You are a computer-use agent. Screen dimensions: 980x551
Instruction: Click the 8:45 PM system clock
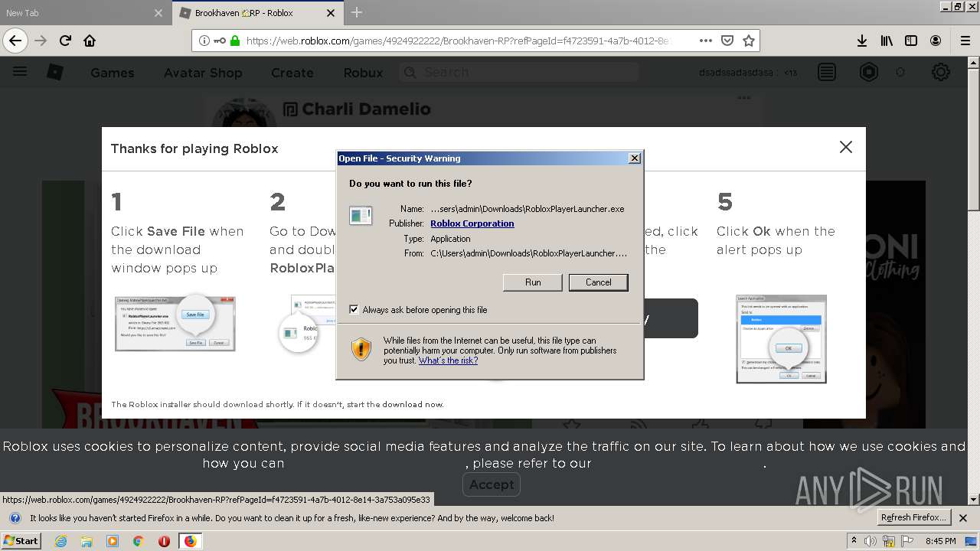pos(940,541)
